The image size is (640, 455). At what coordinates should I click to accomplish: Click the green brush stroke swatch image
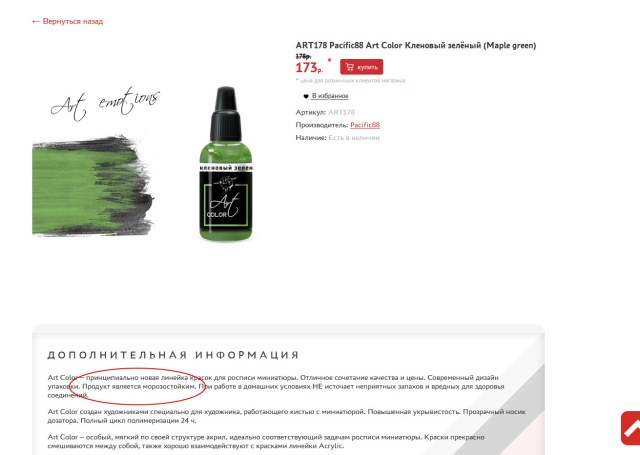pos(93,186)
